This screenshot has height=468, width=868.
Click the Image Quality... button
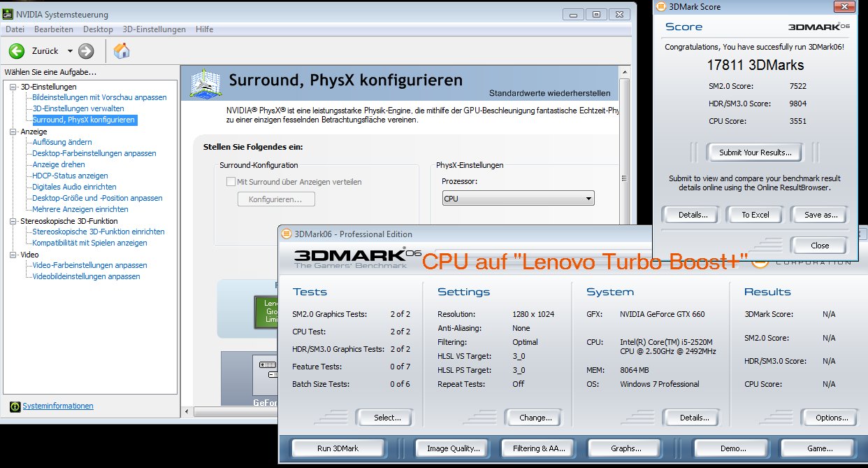453,448
